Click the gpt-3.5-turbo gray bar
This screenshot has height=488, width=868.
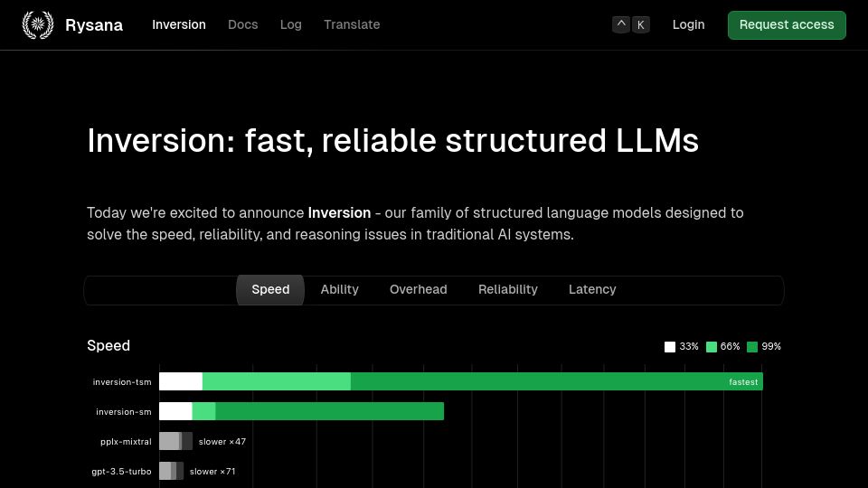point(171,471)
